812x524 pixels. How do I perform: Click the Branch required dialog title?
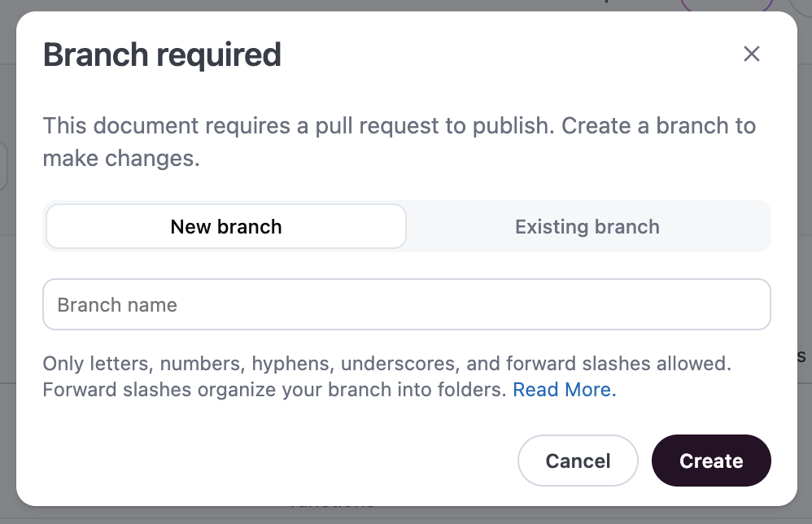162,54
